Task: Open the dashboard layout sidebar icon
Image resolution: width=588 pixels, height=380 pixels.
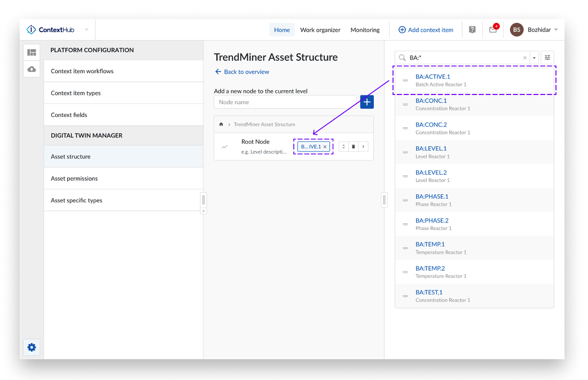Action: coord(32,52)
